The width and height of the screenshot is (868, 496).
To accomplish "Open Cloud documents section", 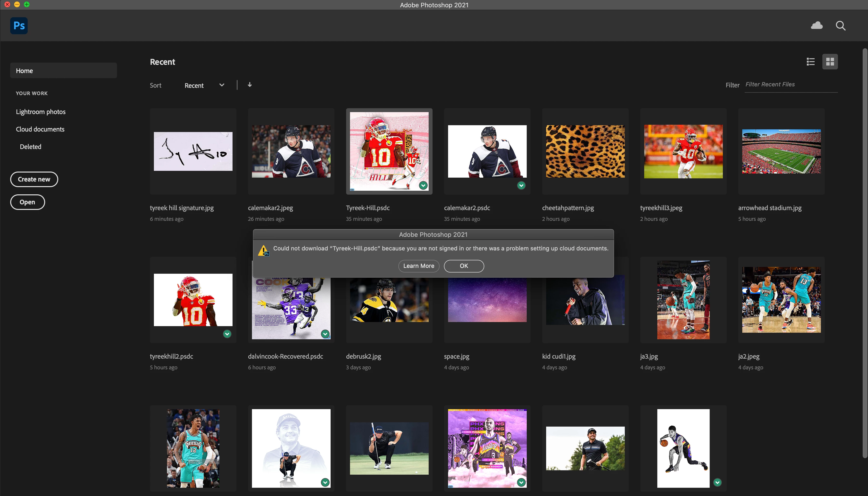I will (40, 129).
